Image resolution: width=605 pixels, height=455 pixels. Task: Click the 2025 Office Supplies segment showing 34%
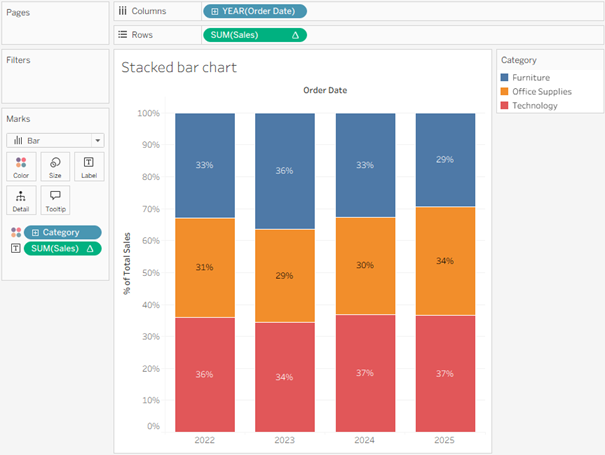click(445, 261)
